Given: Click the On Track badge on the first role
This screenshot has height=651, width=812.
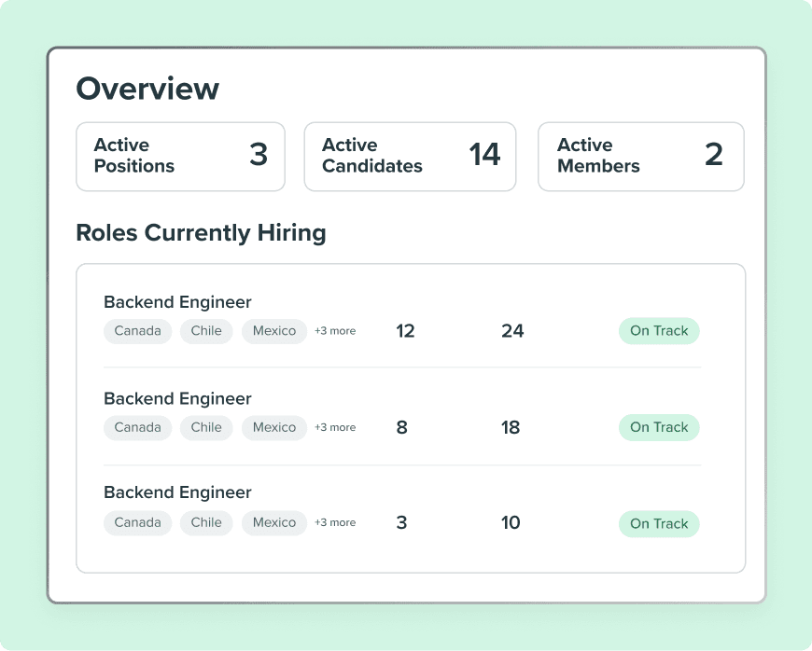Looking at the screenshot, I should pos(659,330).
